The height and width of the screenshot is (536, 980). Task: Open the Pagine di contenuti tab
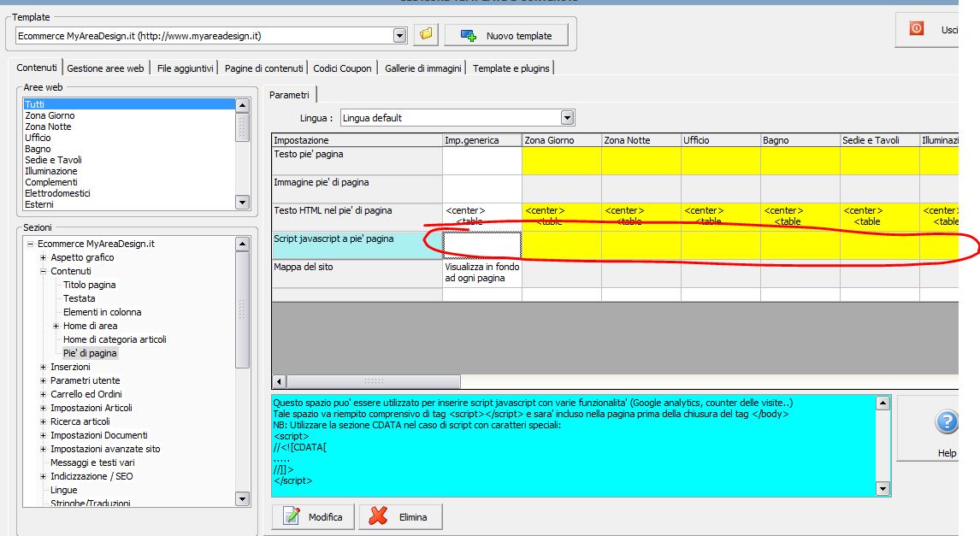[x=263, y=68]
